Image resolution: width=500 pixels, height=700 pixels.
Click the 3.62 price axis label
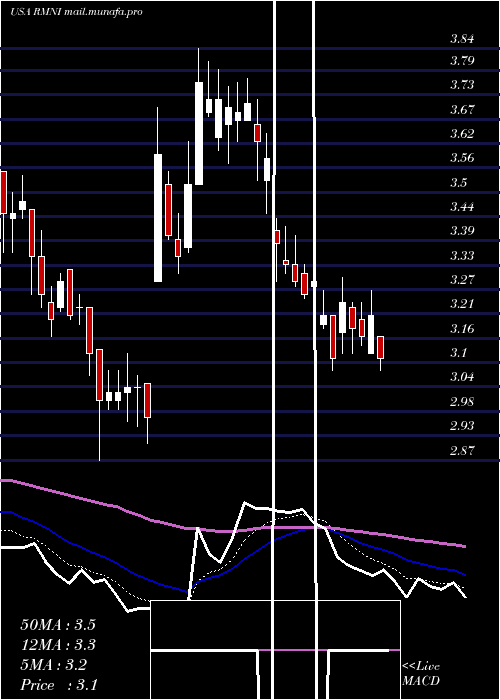coord(462,133)
